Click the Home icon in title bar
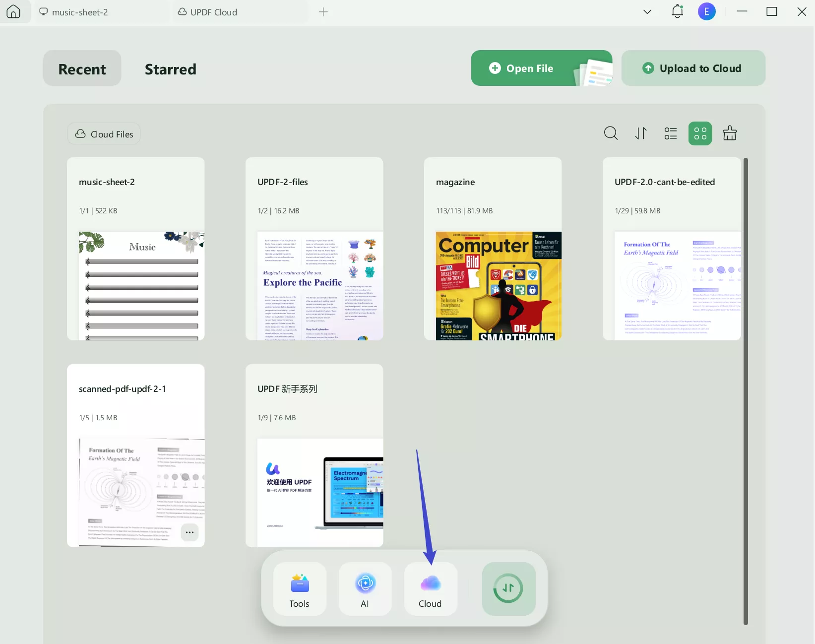 tap(13, 12)
